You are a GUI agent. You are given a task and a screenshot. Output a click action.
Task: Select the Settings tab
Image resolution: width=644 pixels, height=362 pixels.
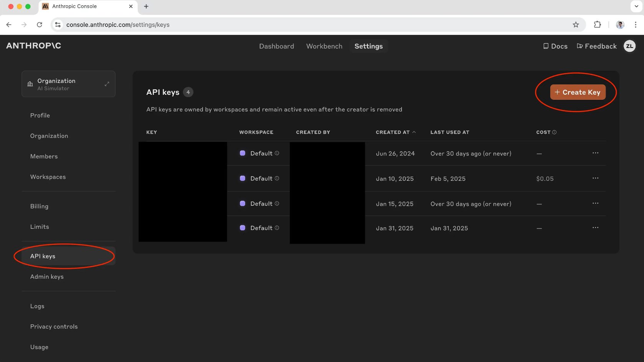point(368,46)
